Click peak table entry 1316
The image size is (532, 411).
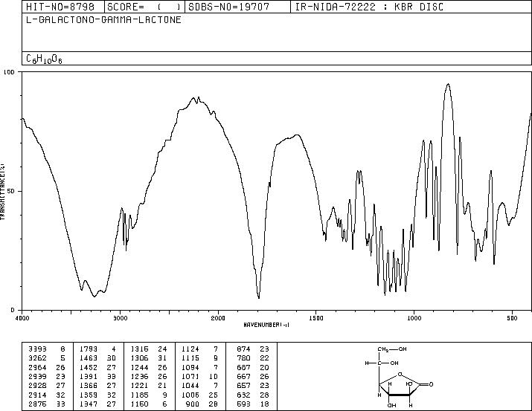pos(139,349)
